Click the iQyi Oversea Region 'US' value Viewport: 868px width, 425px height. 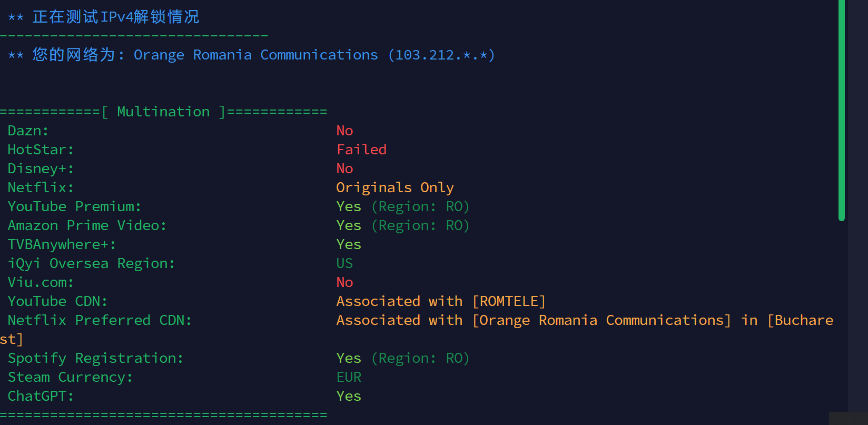pos(344,263)
